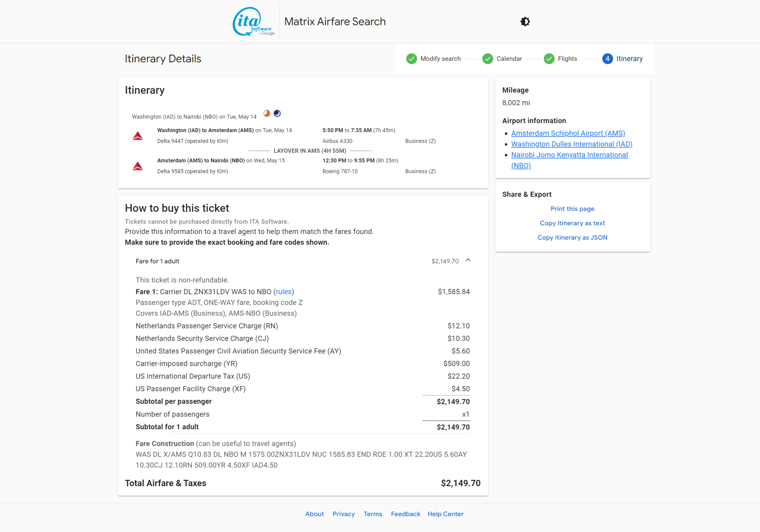Viewport: 760px width, 532px height.
Task: Click the green checkmark beside Flights
Action: (x=549, y=59)
